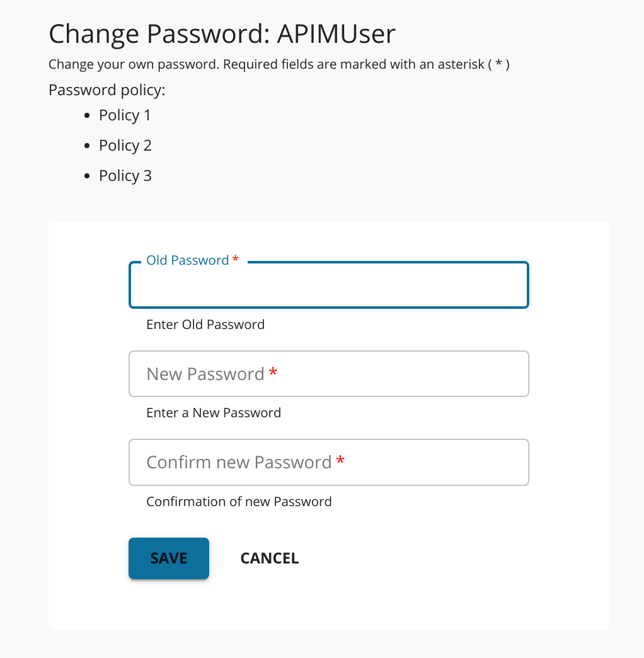The image size is (644, 658).
Task: Click the Old Password floating label
Action: (x=186, y=260)
